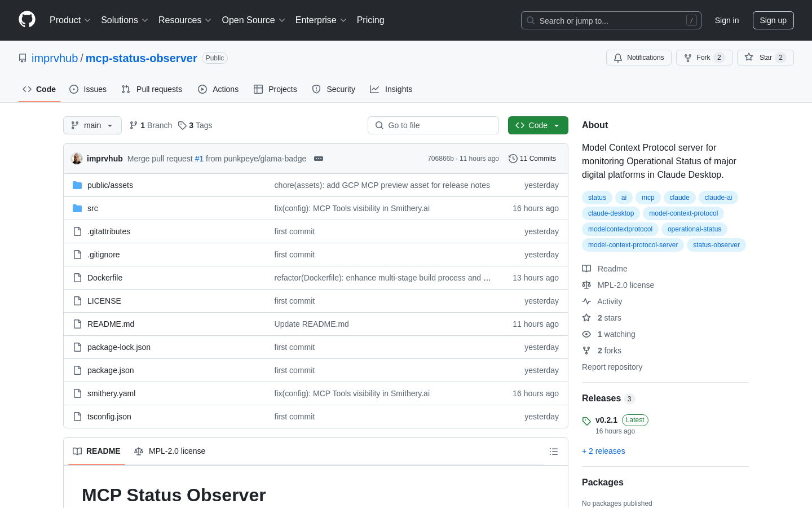Open pull request #1 link
The height and width of the screenshot is (508, 812).
[199, 159]
